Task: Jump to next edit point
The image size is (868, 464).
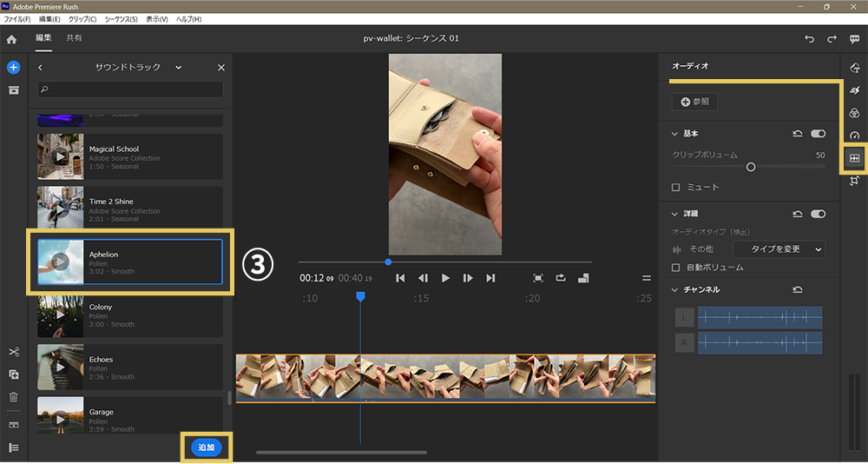Action: coord(490,278)
